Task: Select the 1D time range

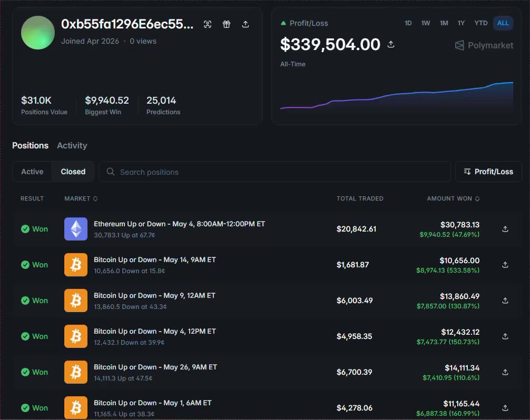Action: (x=408, y=23)
